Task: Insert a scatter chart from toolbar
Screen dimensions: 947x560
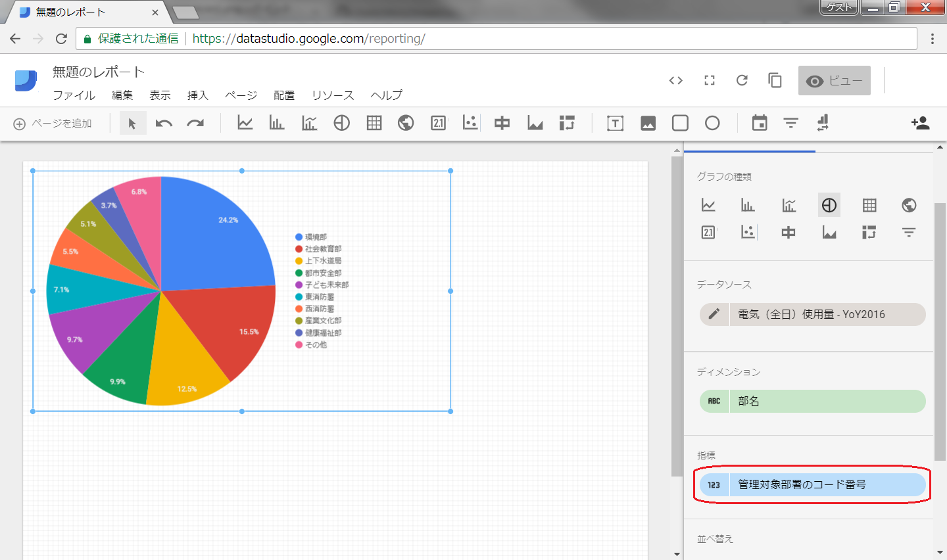Action: [x=470, y=123]
